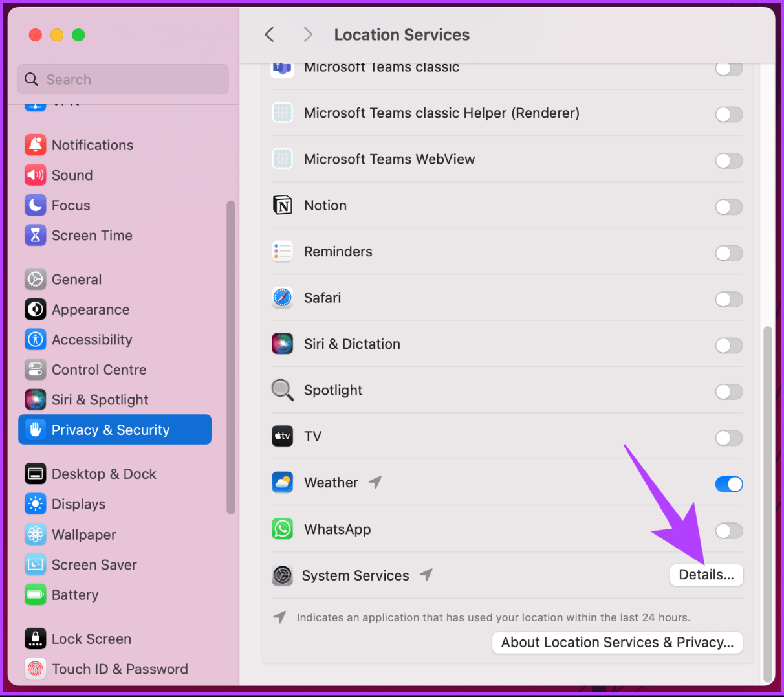The height and width of the screenshot is (697, 784).
Task: Toggle location for Microsoft Teams WebView
Action: (729, 160)
